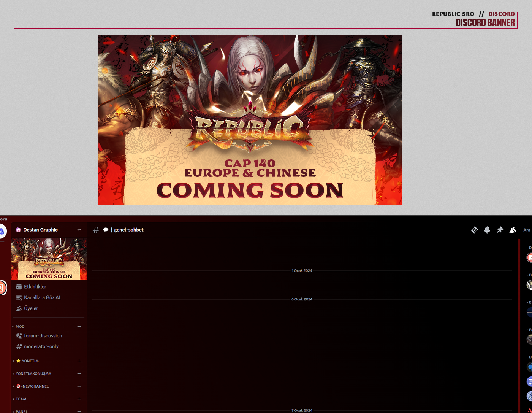
Task: Open the Threads icon in channel header
Action: coord(474,230)
